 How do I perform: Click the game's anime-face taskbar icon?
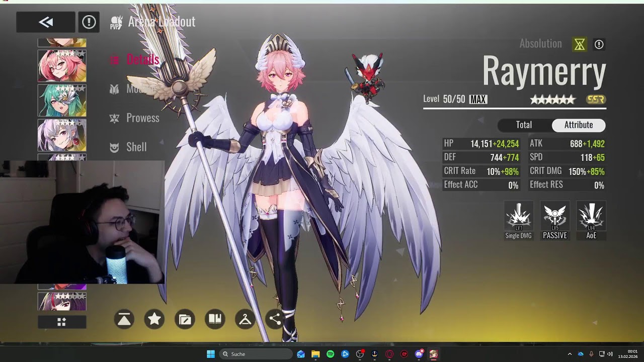(x=434, y=354)
